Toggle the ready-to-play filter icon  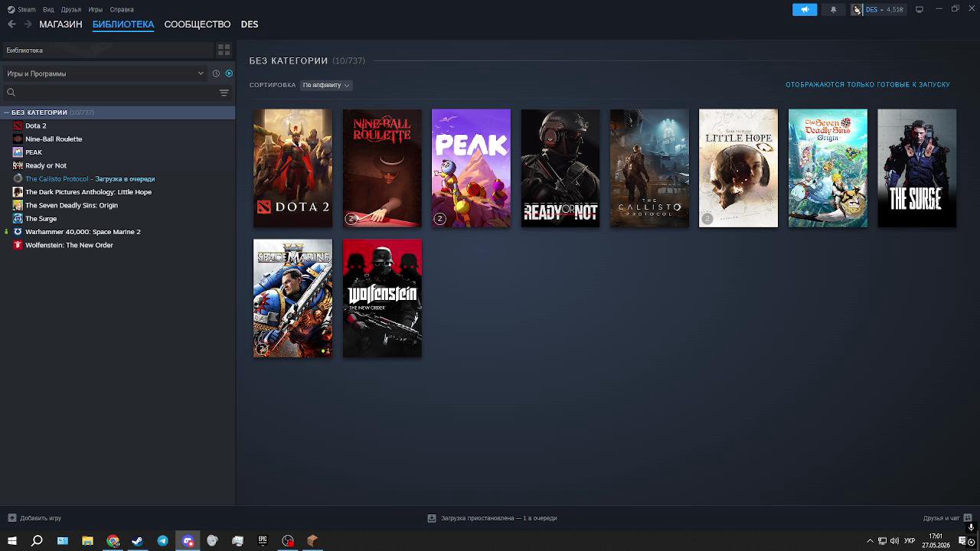(229, 73)
